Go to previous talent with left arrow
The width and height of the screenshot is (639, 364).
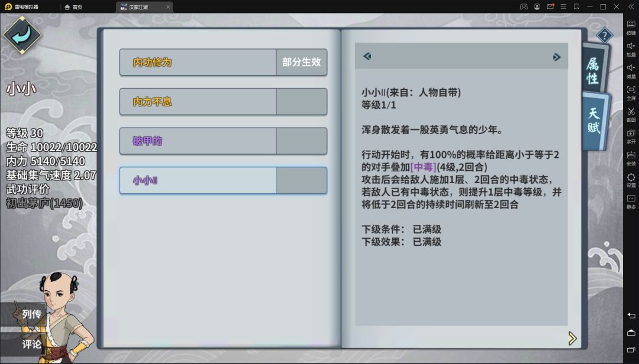pos(367,56)
